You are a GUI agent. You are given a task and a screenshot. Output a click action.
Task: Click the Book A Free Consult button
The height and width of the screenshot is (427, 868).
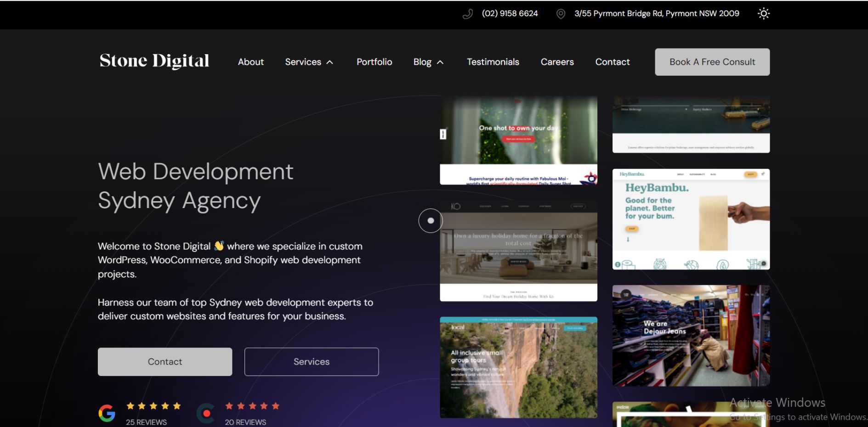712,62
